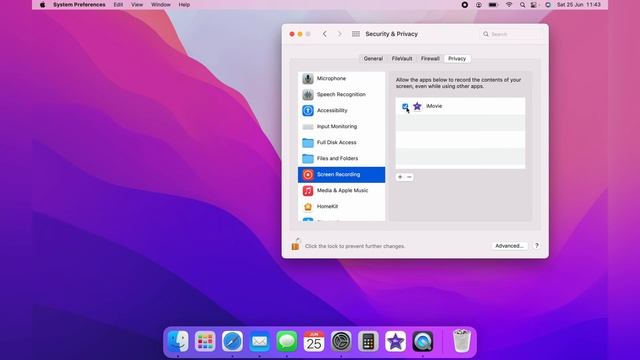Open Messages from the Dock

click(x=287, y=341)
